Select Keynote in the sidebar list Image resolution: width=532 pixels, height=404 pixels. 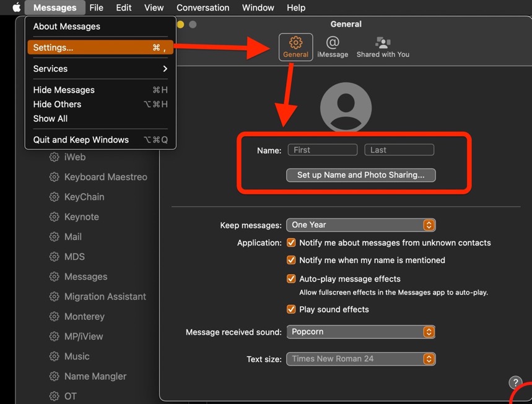pos(81,217)
